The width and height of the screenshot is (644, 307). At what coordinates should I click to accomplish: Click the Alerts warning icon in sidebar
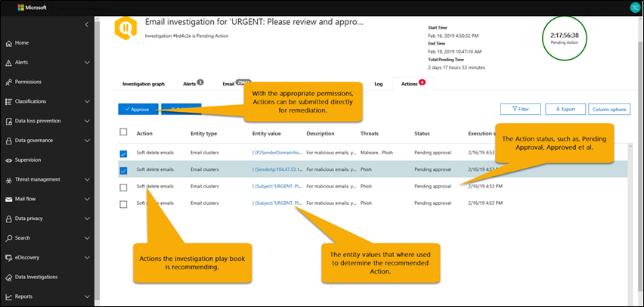pos(8,62)
